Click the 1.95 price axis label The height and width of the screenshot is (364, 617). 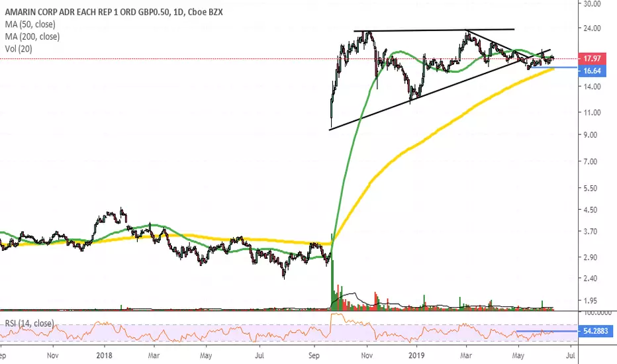[x=591, y=300]
